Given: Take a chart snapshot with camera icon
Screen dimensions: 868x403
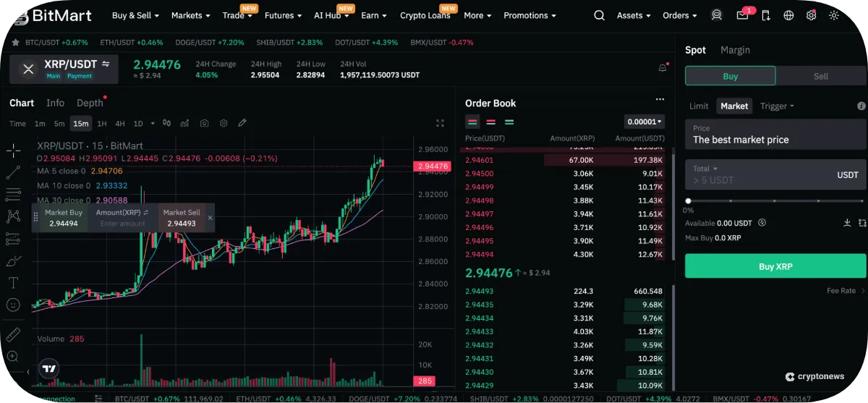Looking at the screenshot, I should tap(205, 123).
